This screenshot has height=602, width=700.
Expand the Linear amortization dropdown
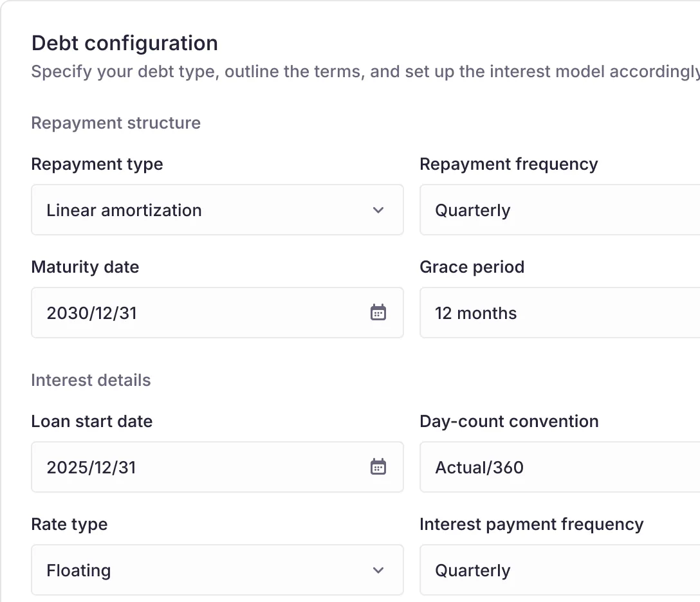pos(206,210)
